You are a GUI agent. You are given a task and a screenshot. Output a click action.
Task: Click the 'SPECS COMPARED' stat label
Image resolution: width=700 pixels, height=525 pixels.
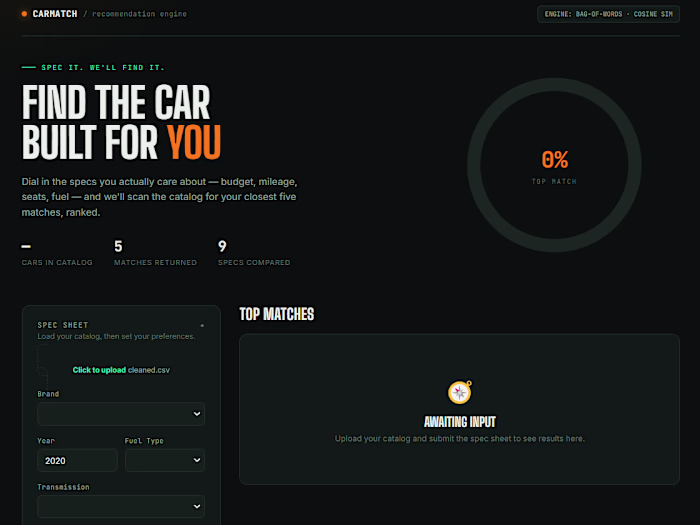[x=254, y=262]
